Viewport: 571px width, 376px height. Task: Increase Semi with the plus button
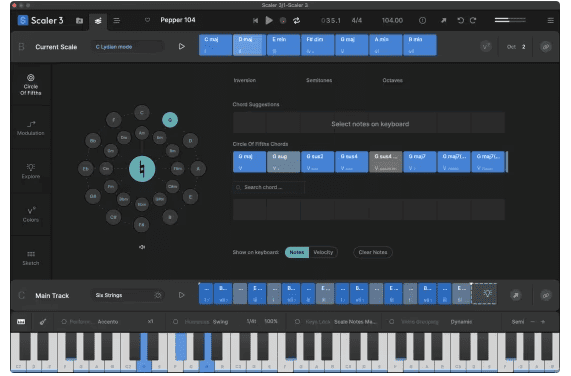(x=543, y=321)
